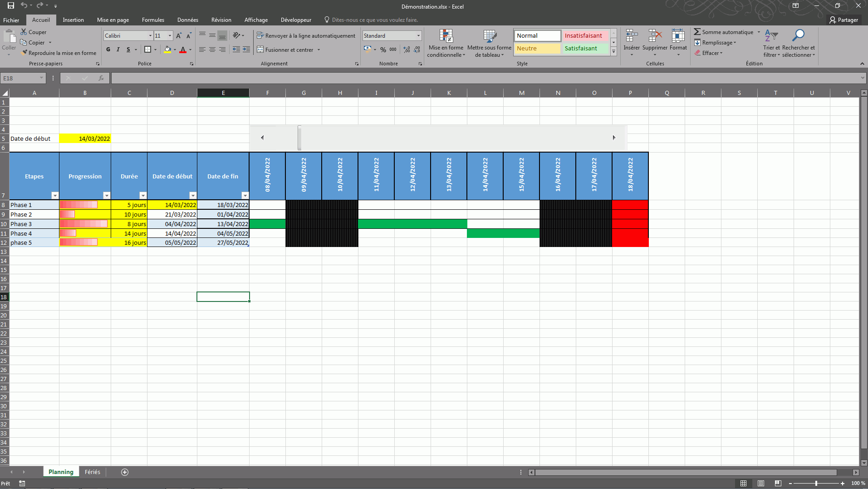Decrease the indent level

(236, 49)
